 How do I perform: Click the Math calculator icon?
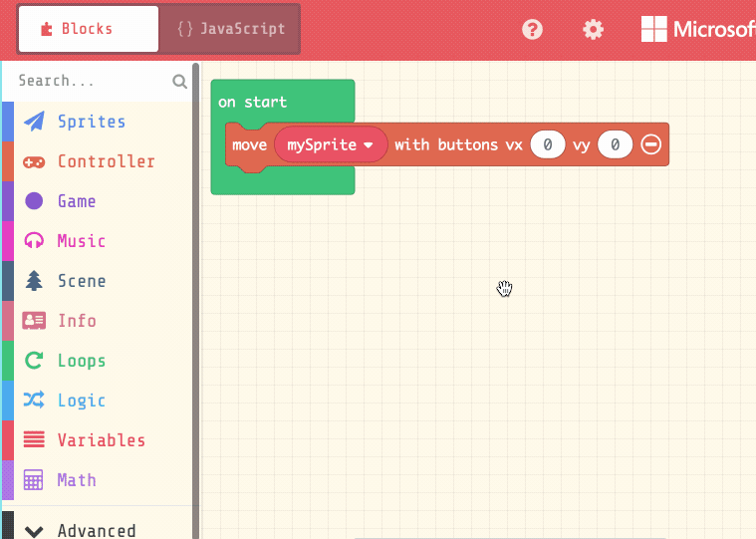(x=33, y=480)
